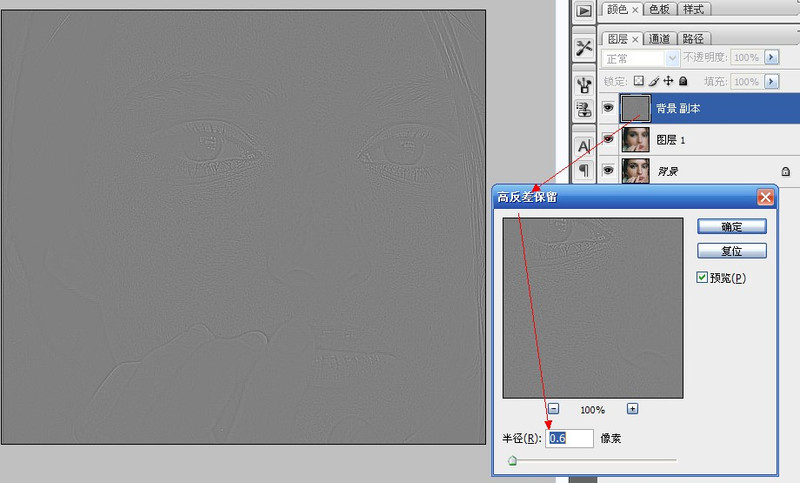Open the 不透明度 slider arrow

pyautogui.click(x=771, y=57)
